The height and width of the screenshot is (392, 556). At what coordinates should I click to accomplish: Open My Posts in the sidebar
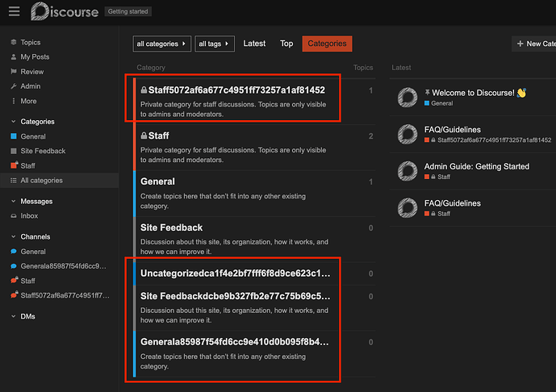coord(35,56)
